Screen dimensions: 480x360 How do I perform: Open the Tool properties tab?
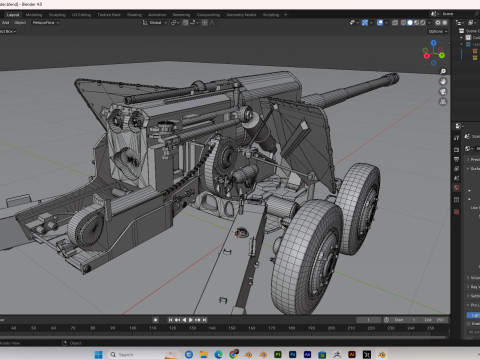pos(457,138)
